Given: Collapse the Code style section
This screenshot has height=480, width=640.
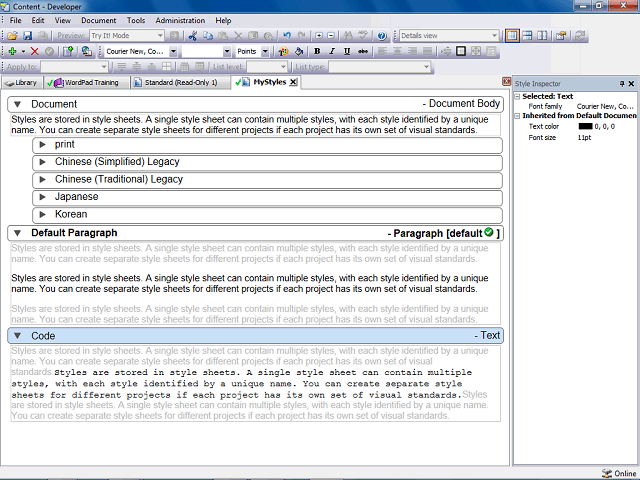Looking at the screenshot, I should coord(18,336).
